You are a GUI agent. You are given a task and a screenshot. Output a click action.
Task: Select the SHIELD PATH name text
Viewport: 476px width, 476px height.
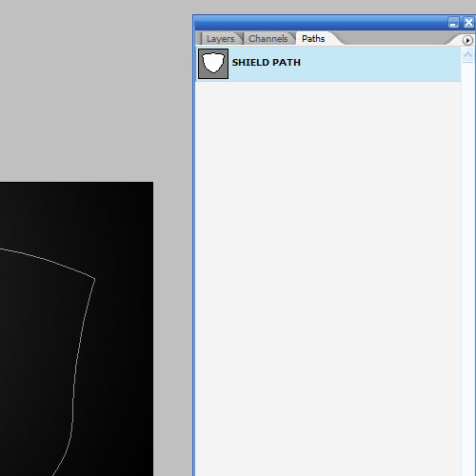267,63
